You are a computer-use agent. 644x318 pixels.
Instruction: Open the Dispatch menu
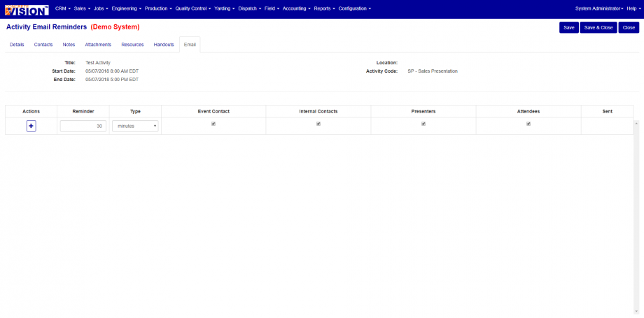250,8
